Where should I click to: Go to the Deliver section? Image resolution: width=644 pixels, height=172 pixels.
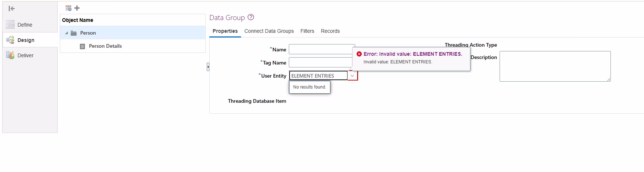pos(26,55)
